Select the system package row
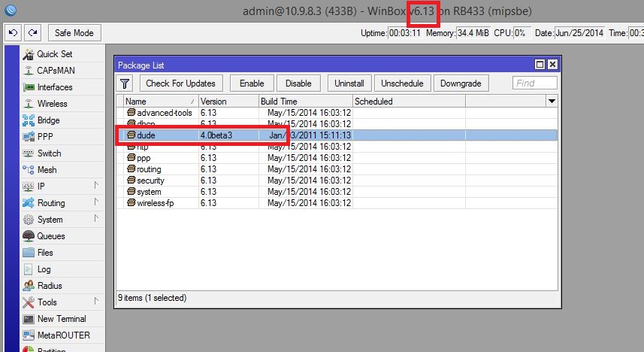Viewport: 644px width, 352px height. 337,192
